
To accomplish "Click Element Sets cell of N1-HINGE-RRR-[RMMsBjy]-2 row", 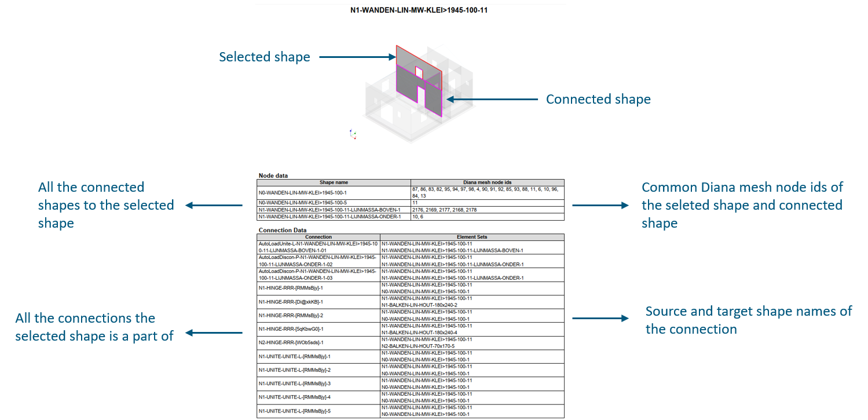I will (x=472, y=316).
